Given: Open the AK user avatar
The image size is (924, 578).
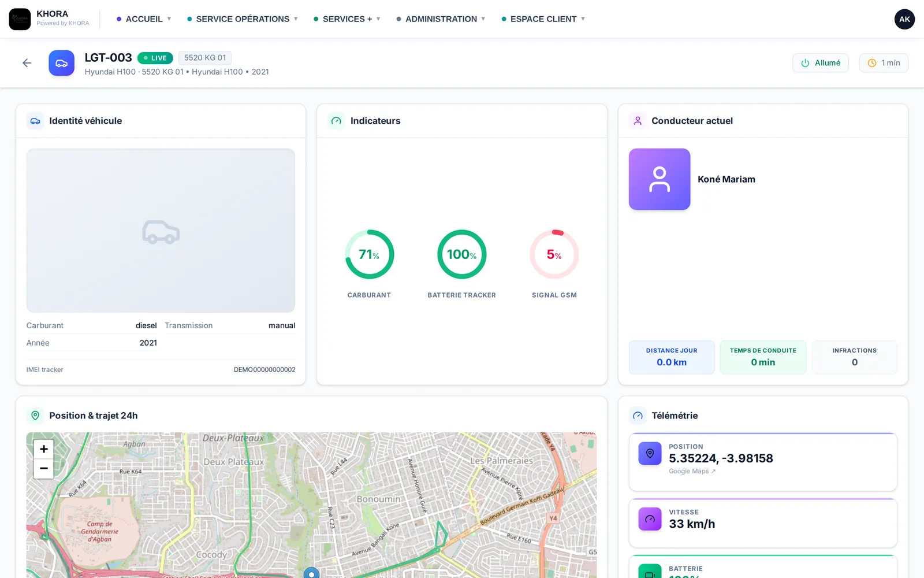Looking at the screenshot, I should (x=904, y=19).
